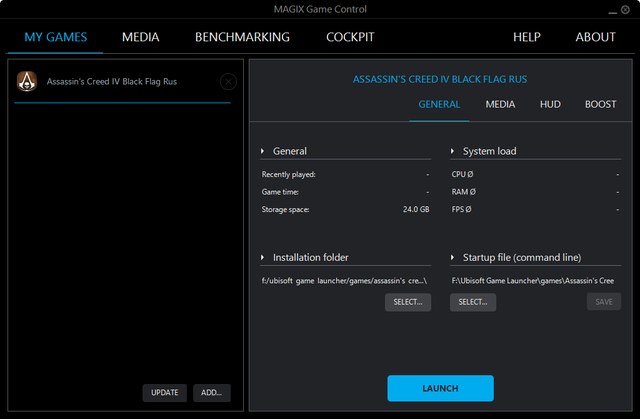
Task: Open the Benchmarking top tab
Action: [242, 37]
